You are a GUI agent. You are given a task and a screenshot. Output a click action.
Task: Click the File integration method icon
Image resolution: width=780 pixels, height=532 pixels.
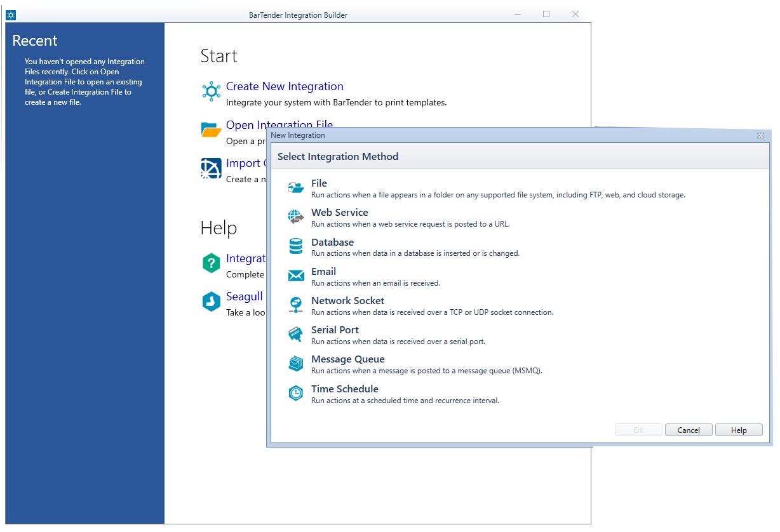pos(296,187)
